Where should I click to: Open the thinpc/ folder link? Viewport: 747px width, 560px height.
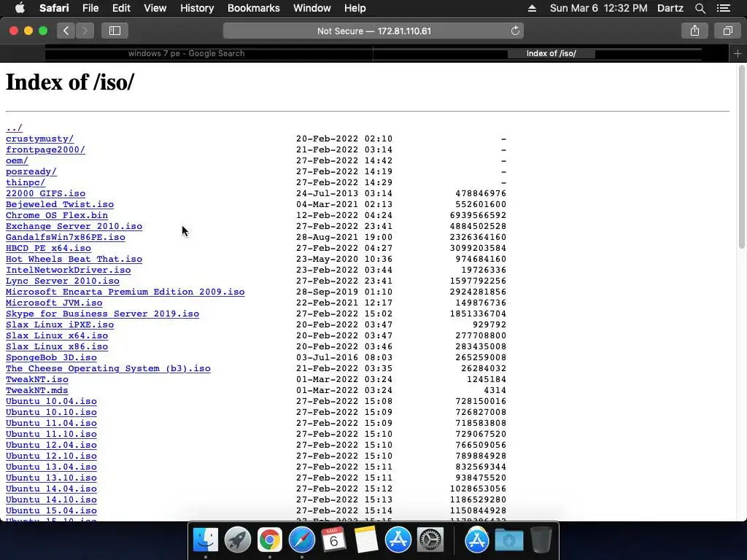point(26,182)
